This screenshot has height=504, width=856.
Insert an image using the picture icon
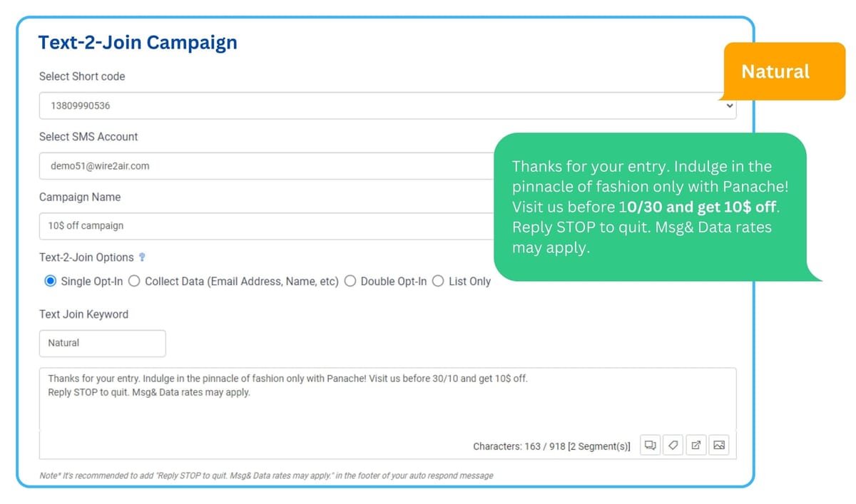click(x=718, y=444)
